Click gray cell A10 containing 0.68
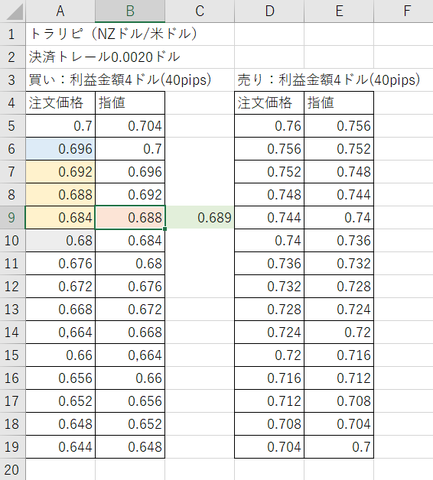The width and height of the screenshot is (433, 480). [60, 240]
